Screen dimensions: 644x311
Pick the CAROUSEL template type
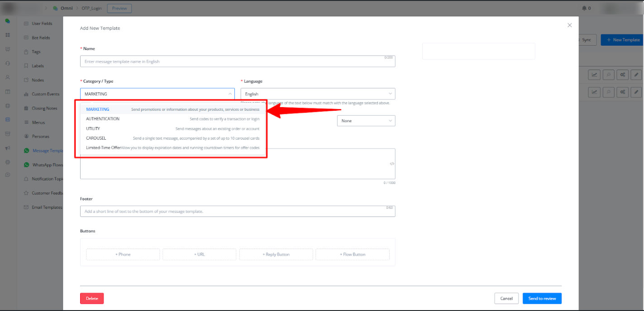click(x=96, y=138)
